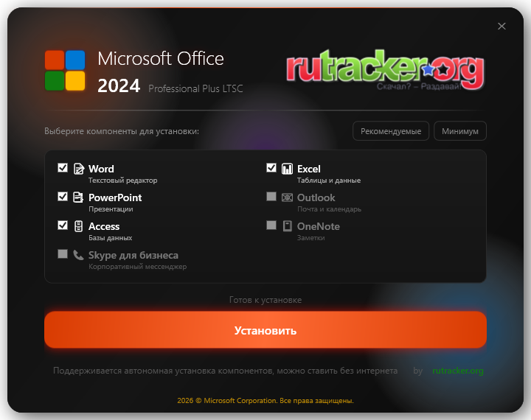Click the rutracker.org banner logo
531x420 pixels.
point(386,70)
